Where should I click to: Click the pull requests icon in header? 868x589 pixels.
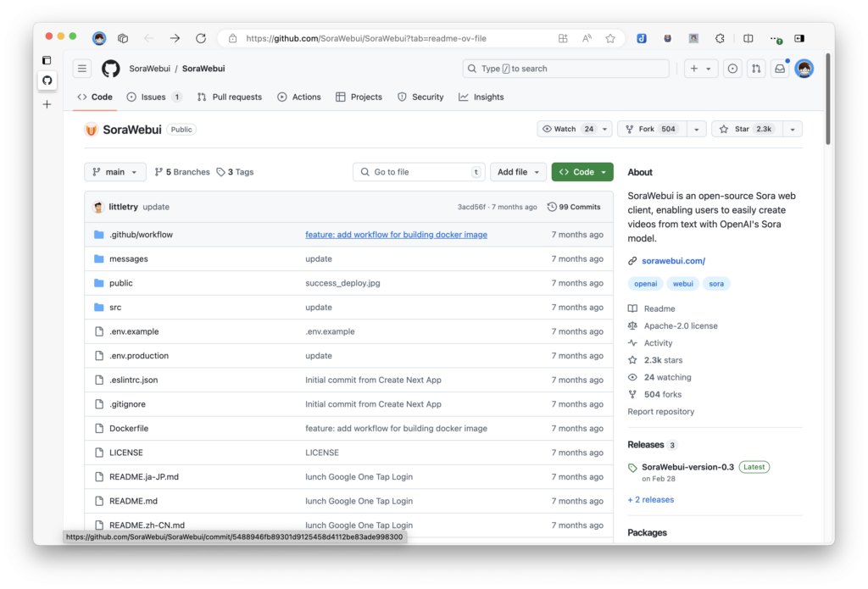756,69
